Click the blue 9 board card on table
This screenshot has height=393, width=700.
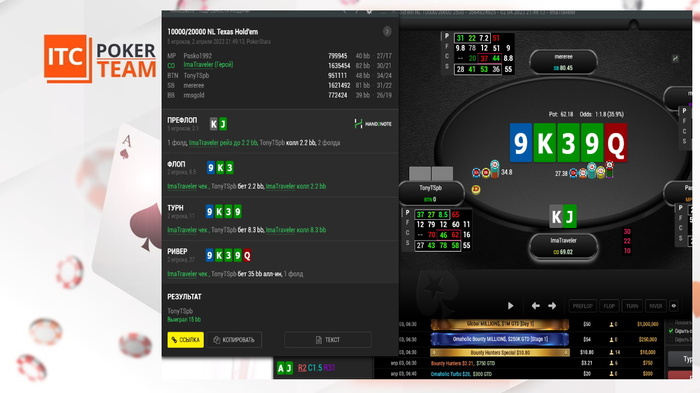click(x=521, y=143)
